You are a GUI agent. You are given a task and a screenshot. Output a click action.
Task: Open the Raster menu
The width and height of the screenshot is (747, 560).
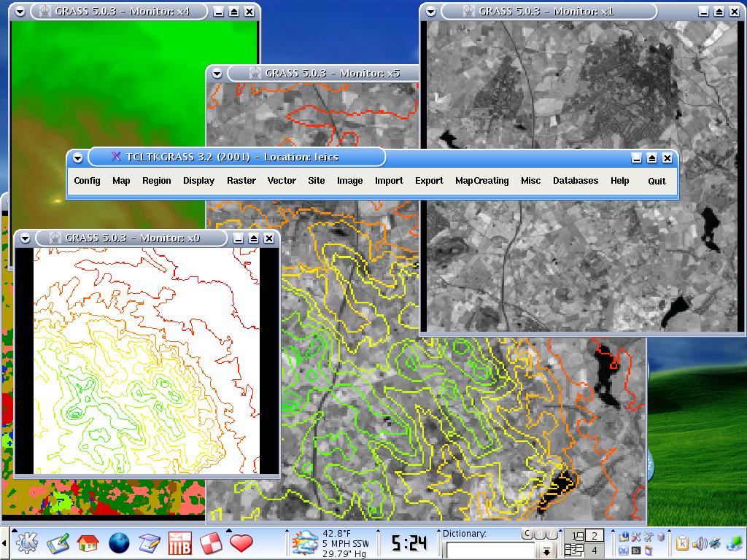pos(241,181)
